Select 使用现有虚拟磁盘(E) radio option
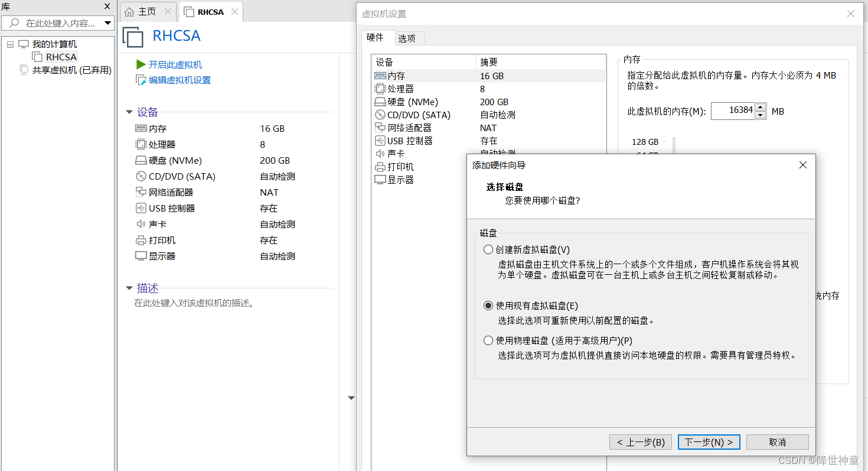This screenshot has height=471, width=868. point(488,306)
